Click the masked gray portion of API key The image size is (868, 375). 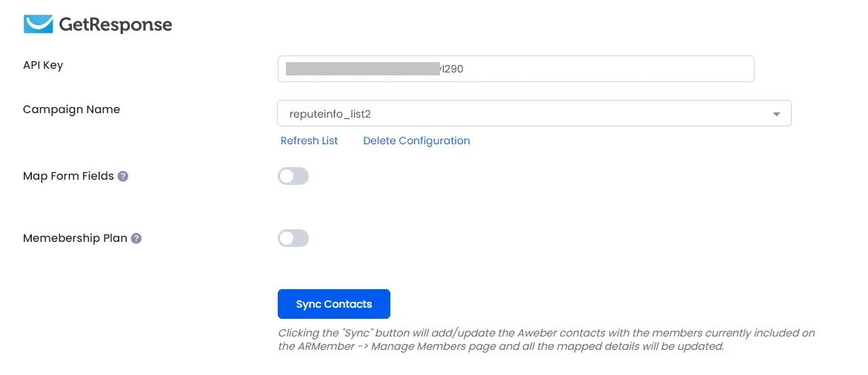(363, 69)
